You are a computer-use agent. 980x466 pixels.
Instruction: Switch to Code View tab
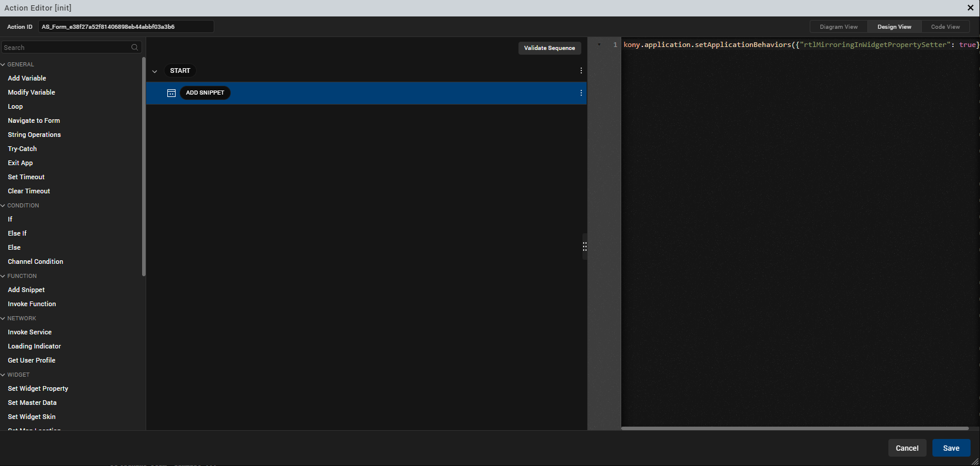tap(945, 27)
